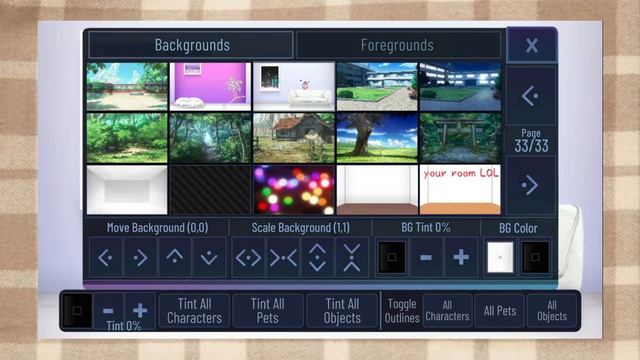Viewport: 640px width, 360px height.
Task: Click Tint All Pets
Action: (268, 311)
